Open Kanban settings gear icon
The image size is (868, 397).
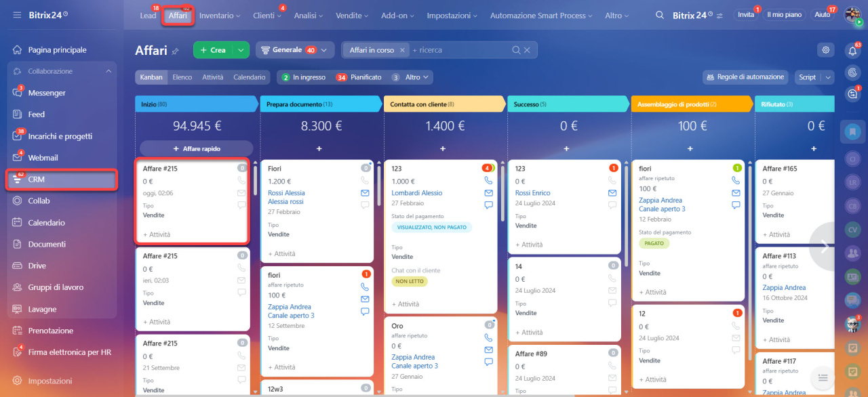coord(825,49)
